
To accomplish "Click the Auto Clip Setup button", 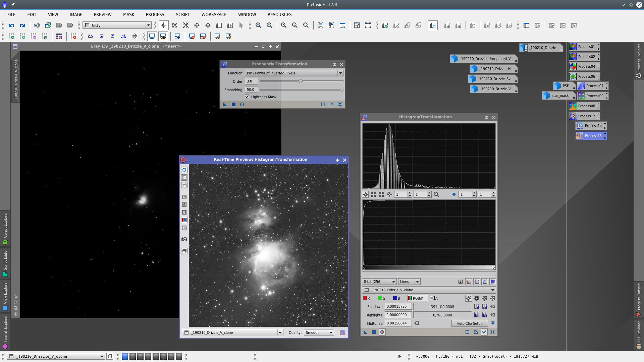I will pyautogui.click(x=469, y=323).
